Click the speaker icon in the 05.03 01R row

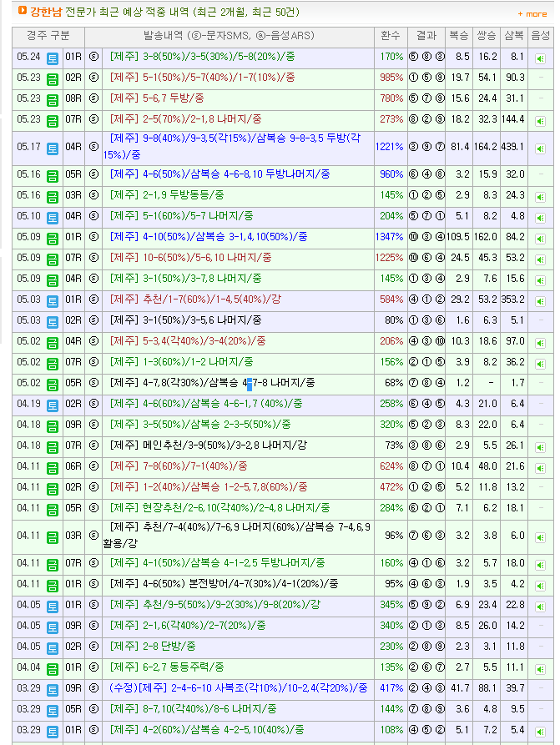pos(540,300)
